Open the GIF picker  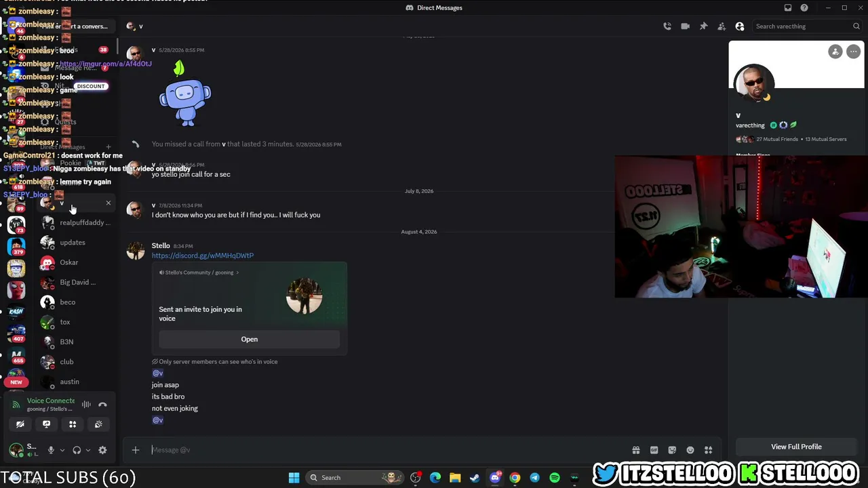(654, 450)
